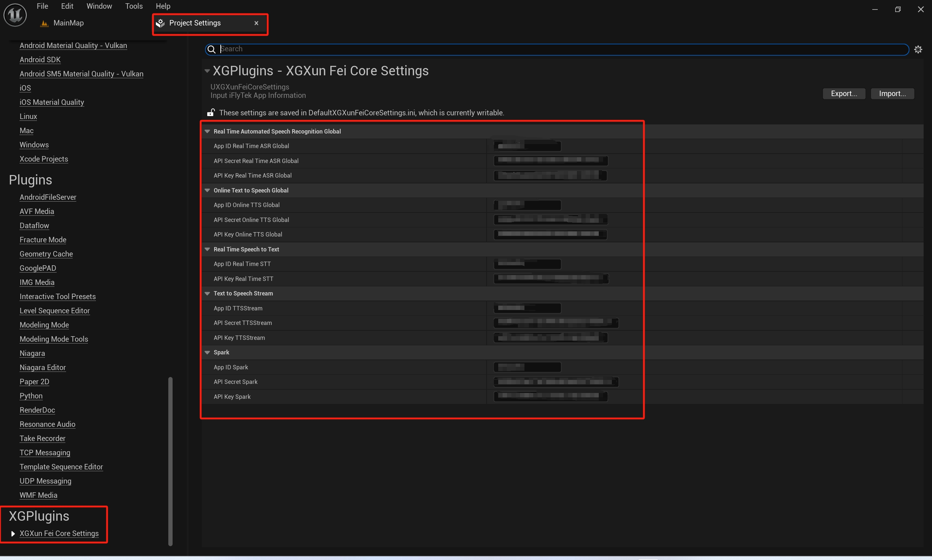Restore down the editor window
Image resolution: width=932 pixels, height=560 pixels.
[x=898, y=9]
